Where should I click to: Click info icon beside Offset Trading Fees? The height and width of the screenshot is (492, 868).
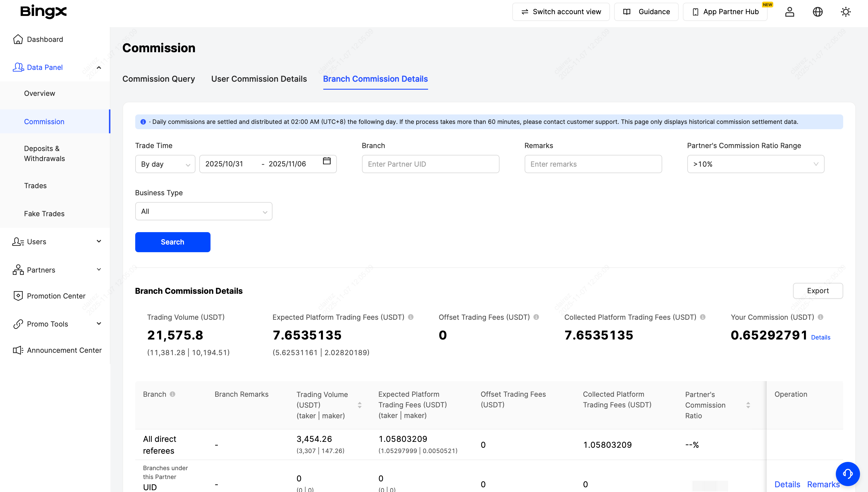pos(536,317)
